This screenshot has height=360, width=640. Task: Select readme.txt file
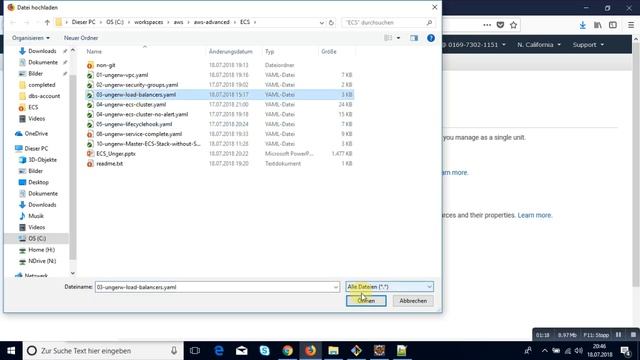pos(109,163)
